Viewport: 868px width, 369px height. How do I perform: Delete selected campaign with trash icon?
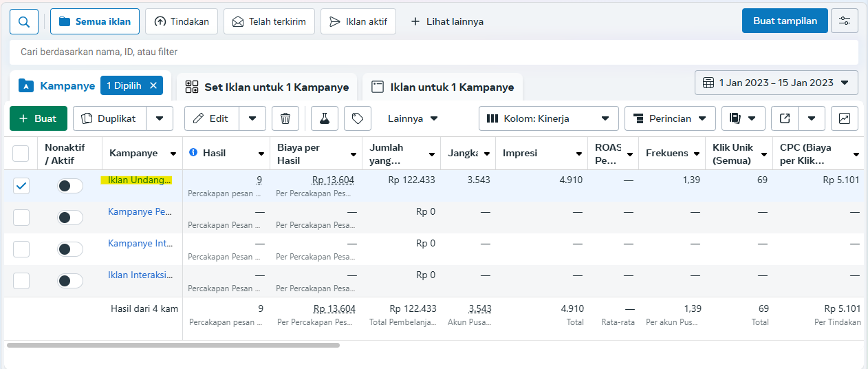[x=285, y=118]
